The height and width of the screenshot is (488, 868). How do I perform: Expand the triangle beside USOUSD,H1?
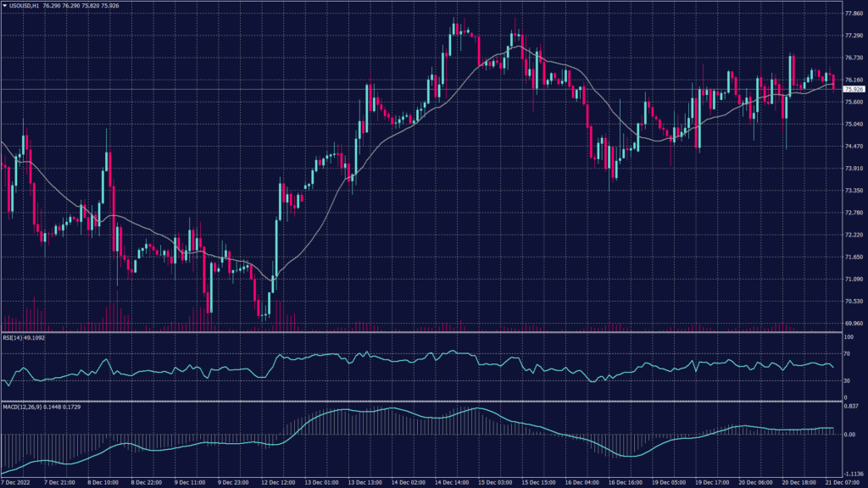pyautogui.click(x=4, y=6)
